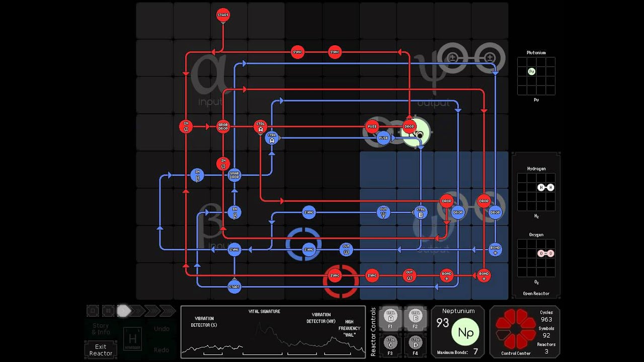
Task: Select the blue OUT ψ node
Action: point(383,212)
